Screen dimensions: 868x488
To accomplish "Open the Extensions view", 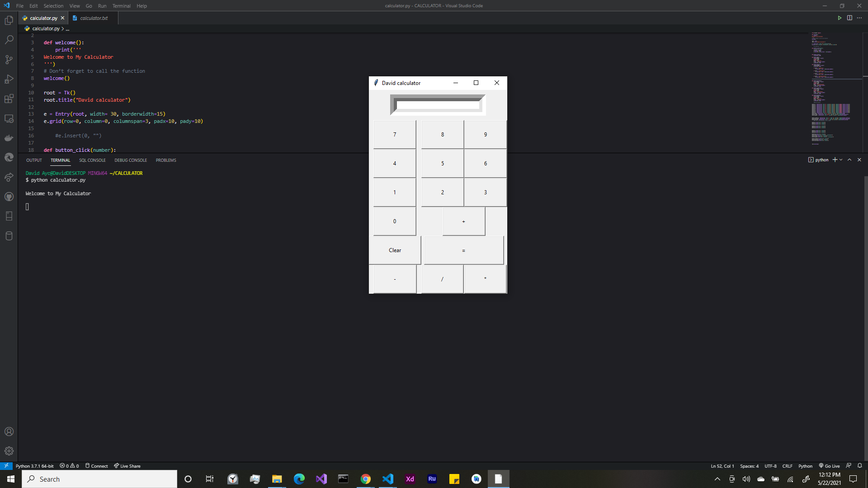I will 9,99.
